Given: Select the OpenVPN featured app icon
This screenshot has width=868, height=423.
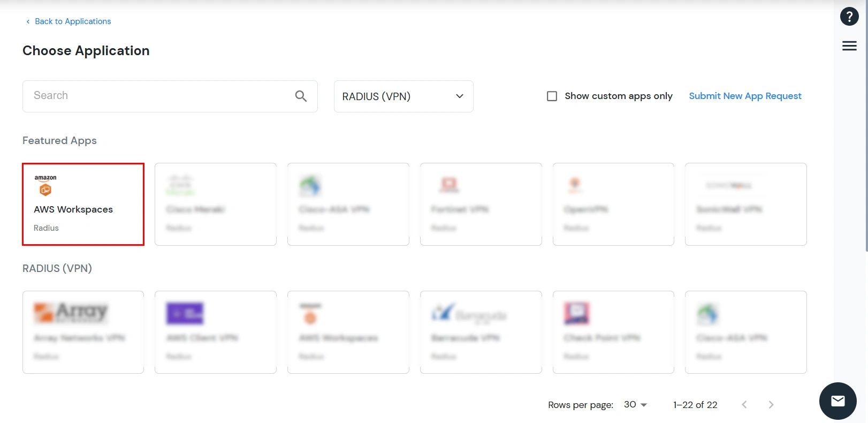Looking at the screenshot, I should [574, 184].
